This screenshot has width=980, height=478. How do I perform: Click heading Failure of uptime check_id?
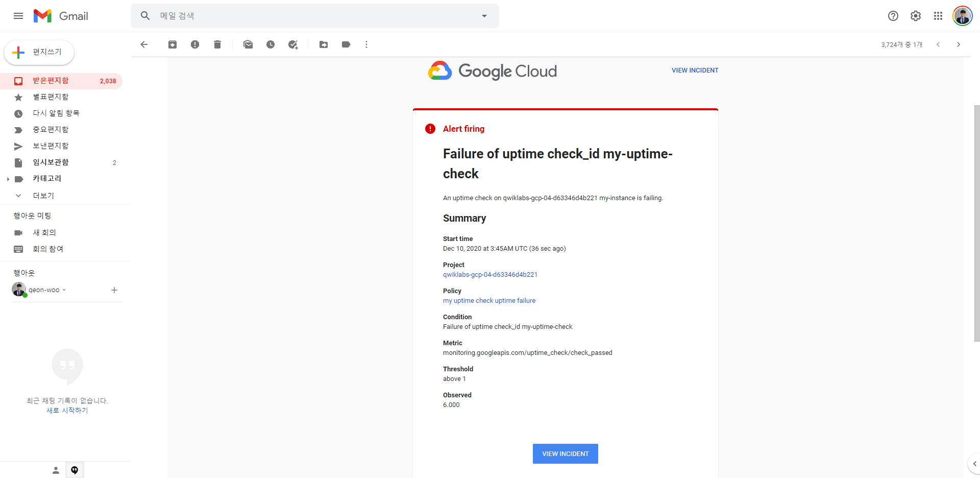coord(558,164)
